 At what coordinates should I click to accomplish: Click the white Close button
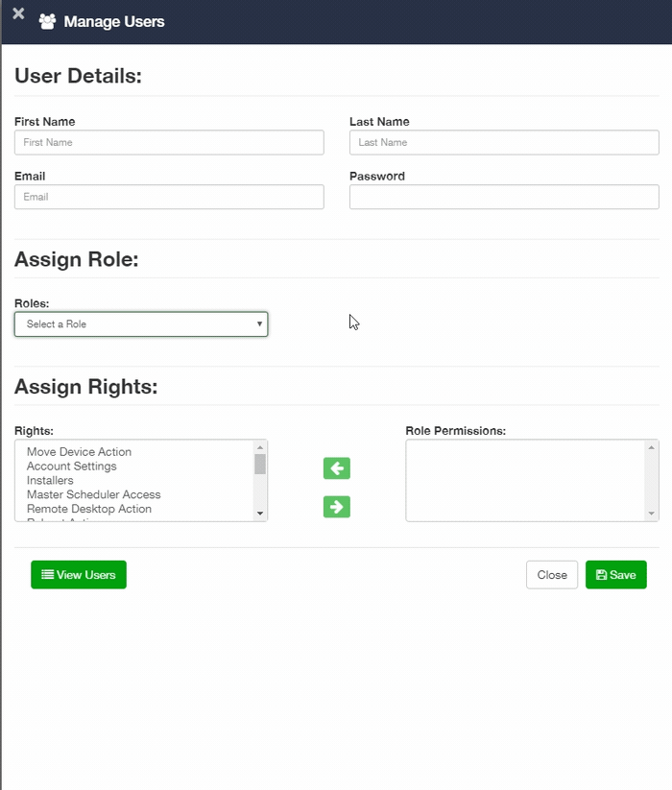coord(552,575)
